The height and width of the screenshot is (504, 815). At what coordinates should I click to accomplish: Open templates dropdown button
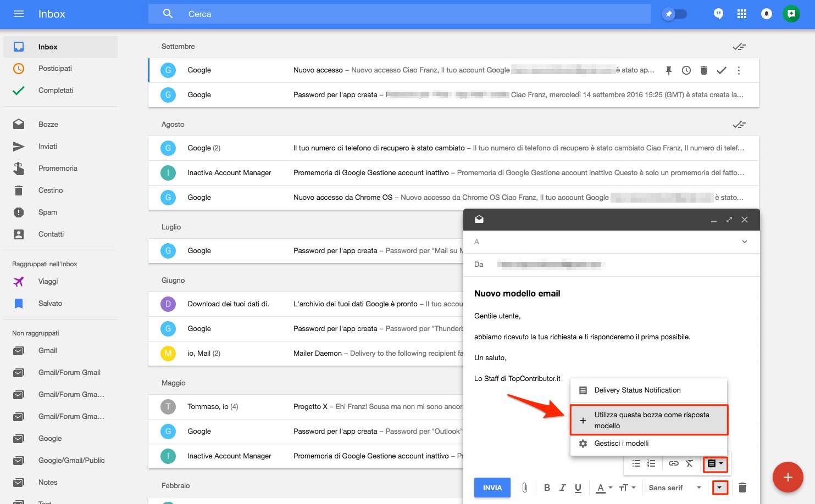[716, 464]
